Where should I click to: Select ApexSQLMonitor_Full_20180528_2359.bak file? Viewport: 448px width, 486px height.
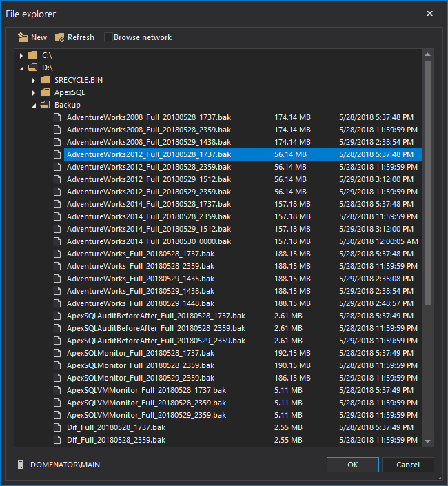[x=141, y=365]
